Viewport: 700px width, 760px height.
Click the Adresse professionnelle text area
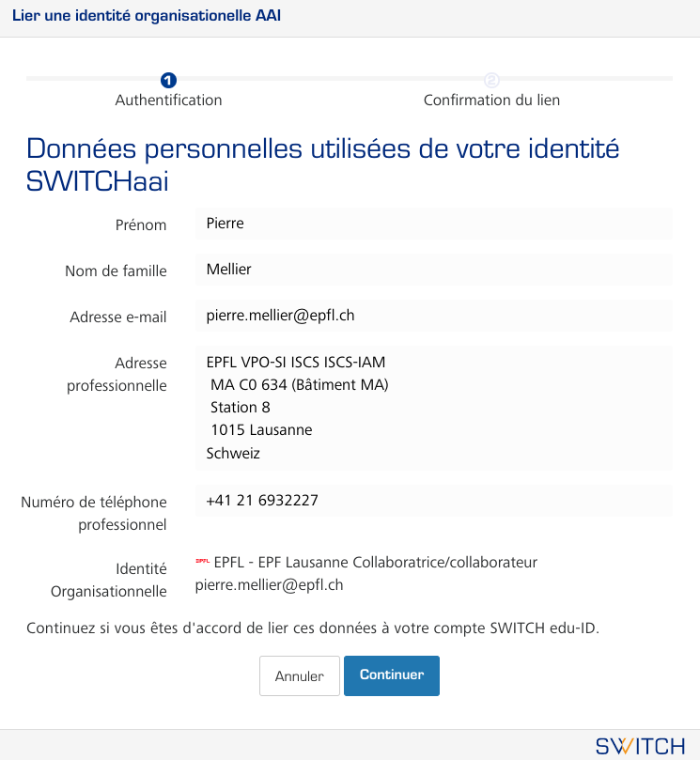pos(433,408)
